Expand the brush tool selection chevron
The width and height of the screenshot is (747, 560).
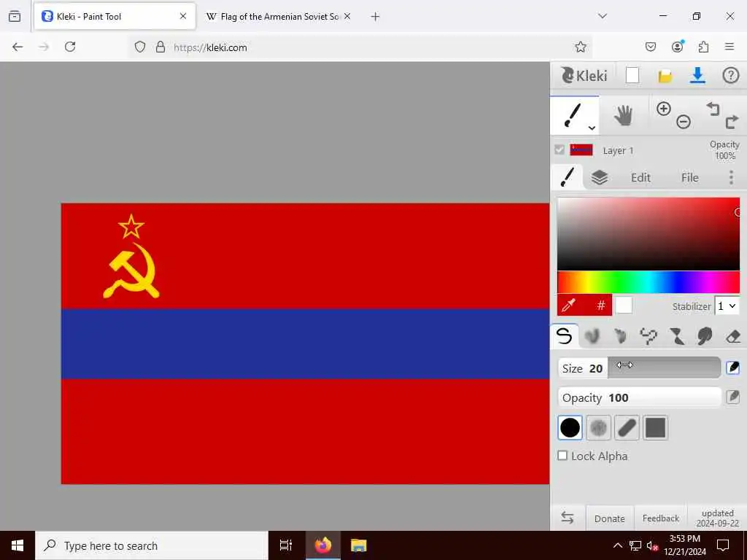(592, 128)
